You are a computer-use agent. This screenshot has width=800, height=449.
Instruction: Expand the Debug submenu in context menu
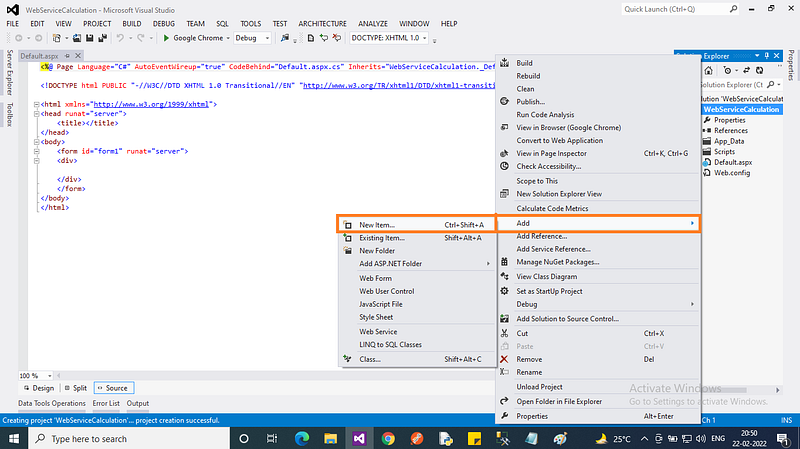tap(692, 304)
